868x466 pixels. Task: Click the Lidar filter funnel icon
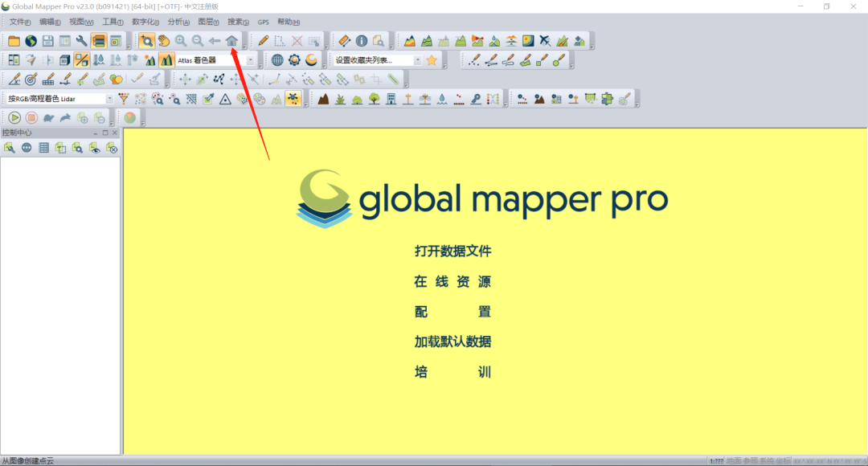pos(124,99)
